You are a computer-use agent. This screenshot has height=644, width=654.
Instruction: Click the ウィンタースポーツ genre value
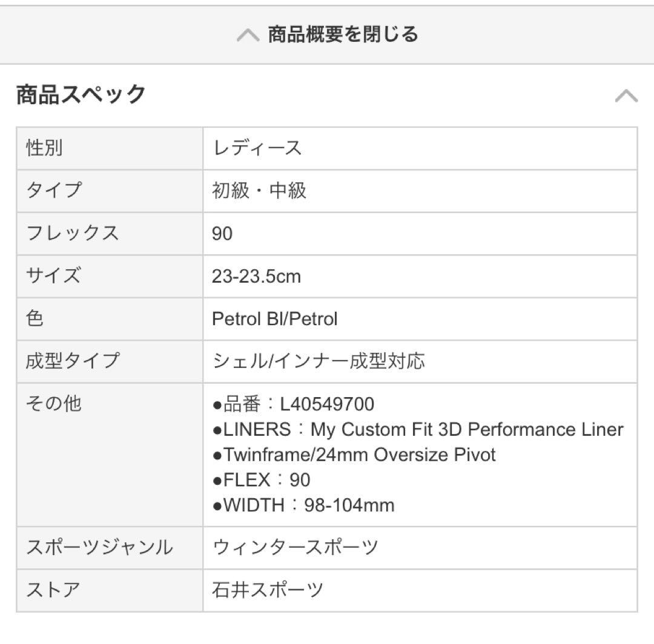coord(296,548)
